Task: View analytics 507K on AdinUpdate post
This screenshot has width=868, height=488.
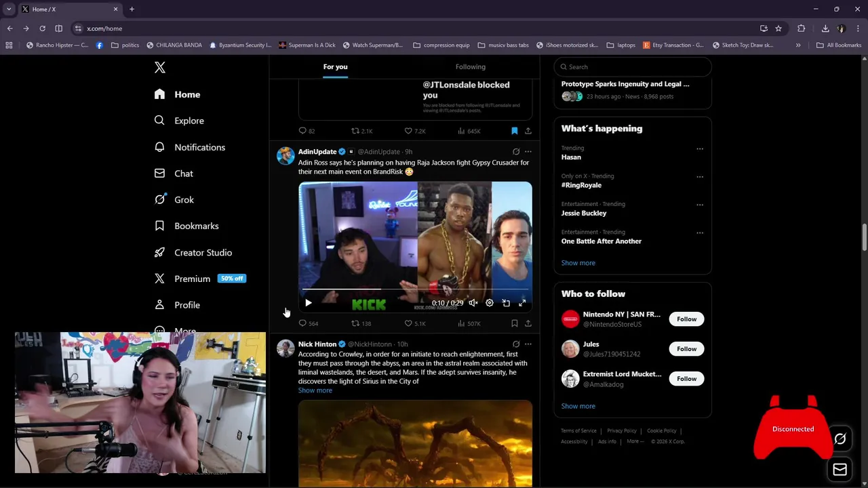Action: pos(469,323)
